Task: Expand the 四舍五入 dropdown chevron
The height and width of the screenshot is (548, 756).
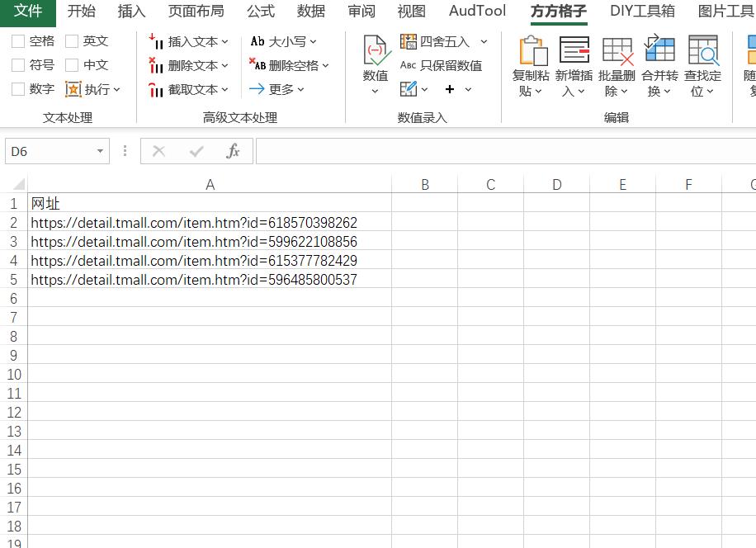Action: 484,42
